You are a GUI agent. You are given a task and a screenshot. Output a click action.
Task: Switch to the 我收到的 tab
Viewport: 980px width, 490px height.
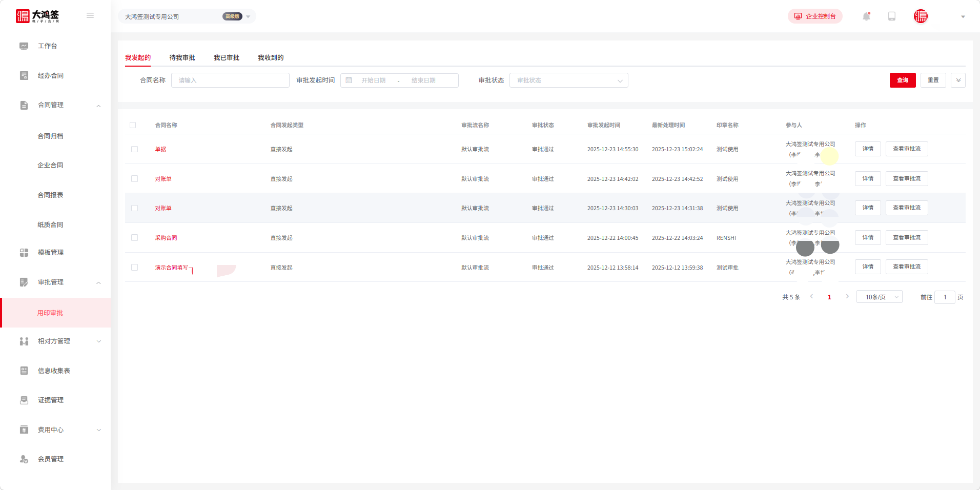[x=271, y=58]
